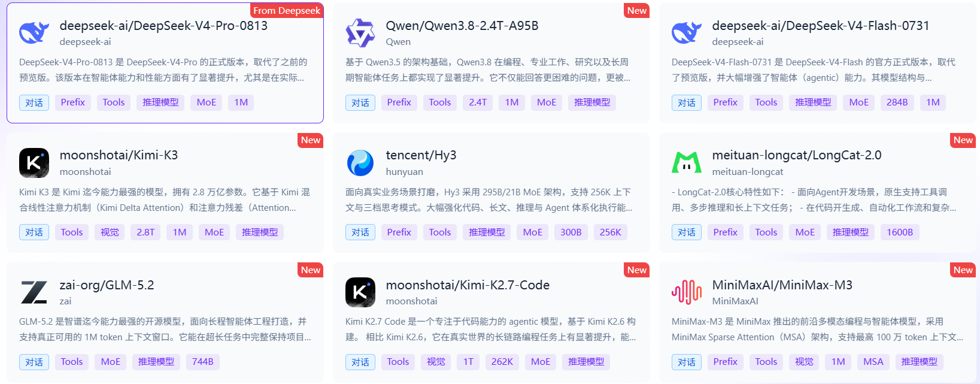Open moonshotai/Kimi-K2.7-Code model title
The width and height of the screenshot is (980, 384).
coord(468,285)
